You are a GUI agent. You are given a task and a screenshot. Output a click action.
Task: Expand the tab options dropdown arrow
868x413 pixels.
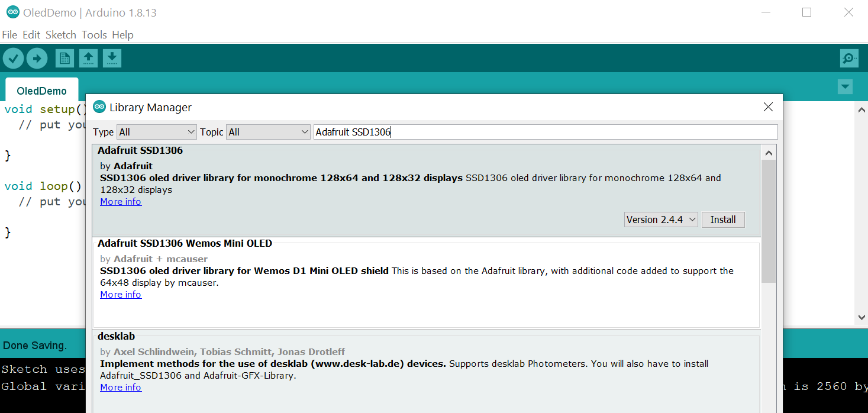(x=845, y=87)
